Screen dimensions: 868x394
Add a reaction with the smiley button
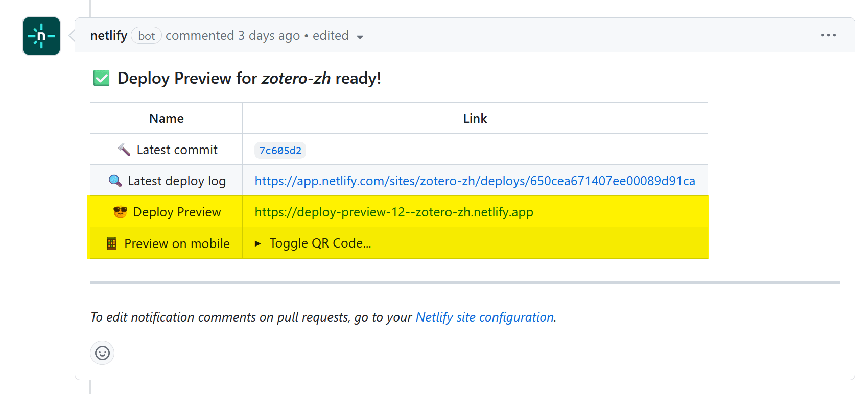point(102,353)
